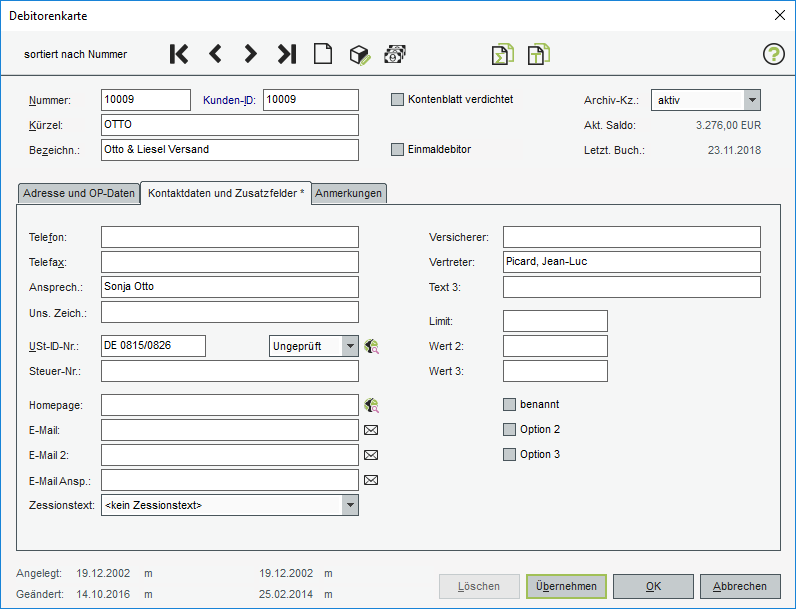Click into the E-Mail Ansp. field
This screenshot has height=609, width=796.
pyautogui.click(x=230, y=480)
